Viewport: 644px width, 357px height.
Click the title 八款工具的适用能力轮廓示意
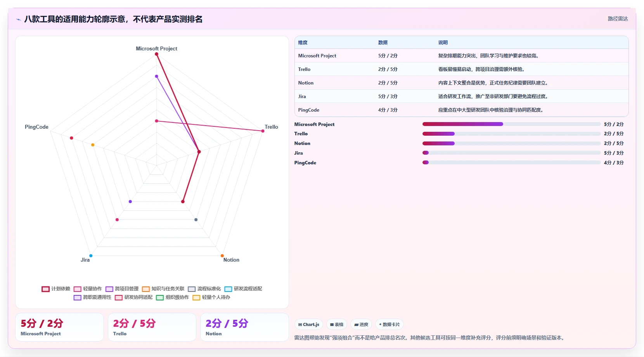coord(74,19)
